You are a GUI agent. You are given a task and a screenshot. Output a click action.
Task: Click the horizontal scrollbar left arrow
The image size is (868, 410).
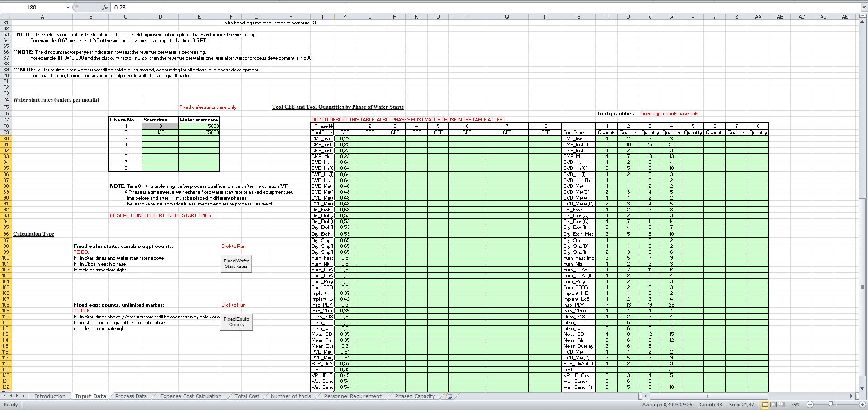coord(646,396)
